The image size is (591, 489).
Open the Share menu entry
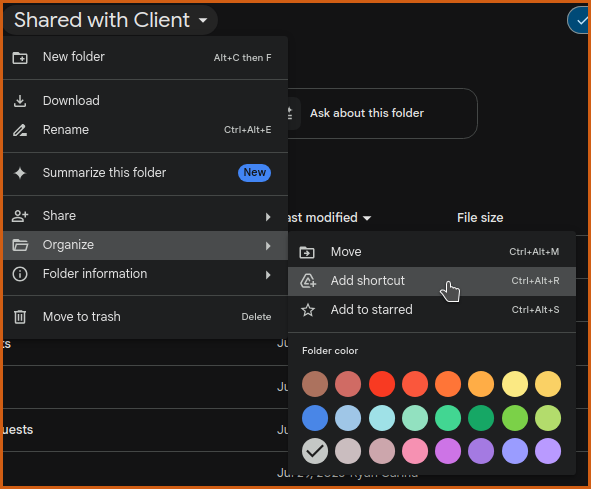(x=145, y=216)
